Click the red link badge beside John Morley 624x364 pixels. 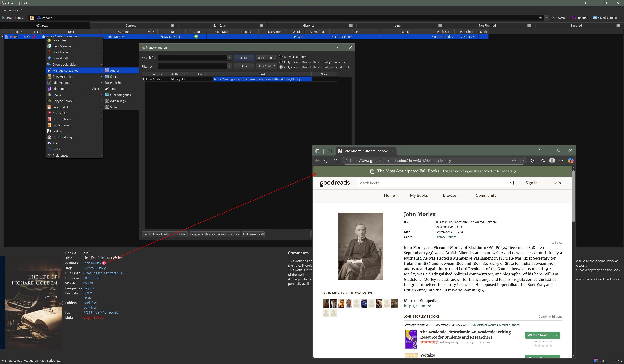pyautogui.click(x=104, y=263)
